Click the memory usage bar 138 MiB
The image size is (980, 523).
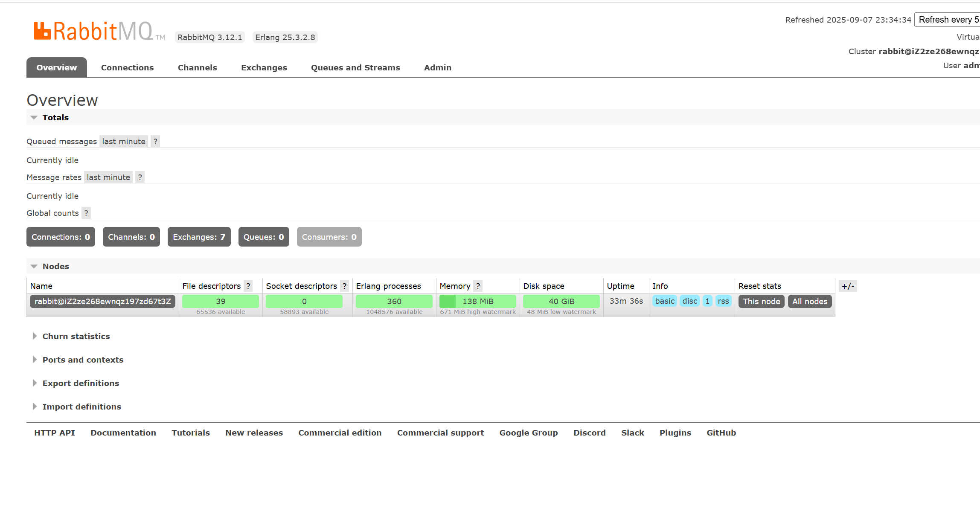point(478,301)
